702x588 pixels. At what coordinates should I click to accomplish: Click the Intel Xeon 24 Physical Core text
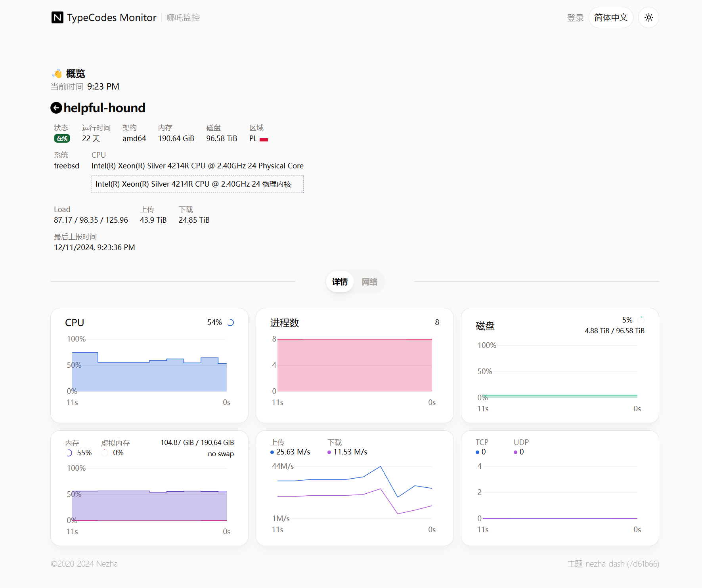[197, 166]
